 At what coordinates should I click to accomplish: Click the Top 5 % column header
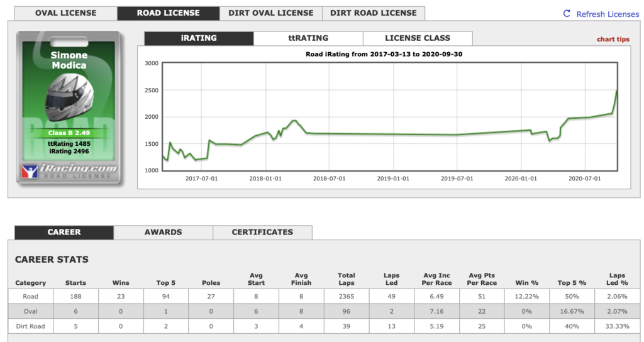tap(572, 283)
